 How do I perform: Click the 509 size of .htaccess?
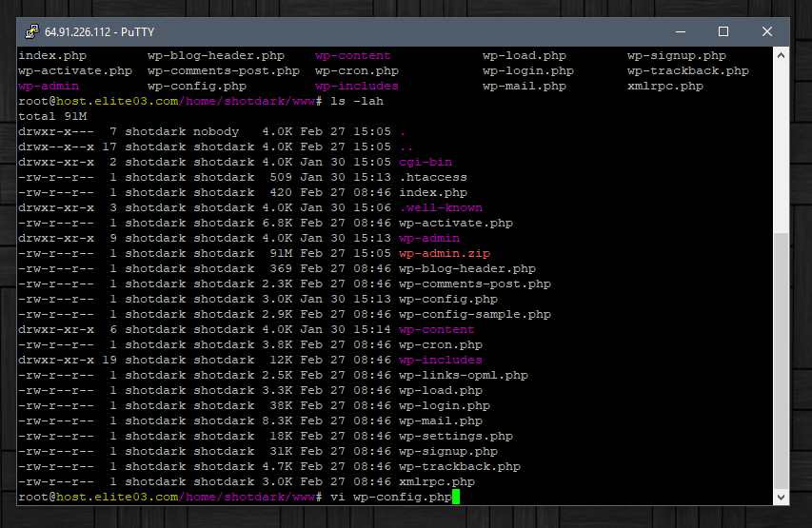281,177
